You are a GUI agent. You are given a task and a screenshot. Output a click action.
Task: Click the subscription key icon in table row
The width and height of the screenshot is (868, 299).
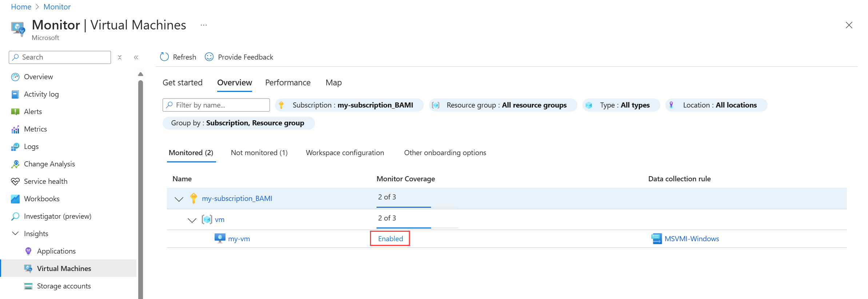pos(194,198)
